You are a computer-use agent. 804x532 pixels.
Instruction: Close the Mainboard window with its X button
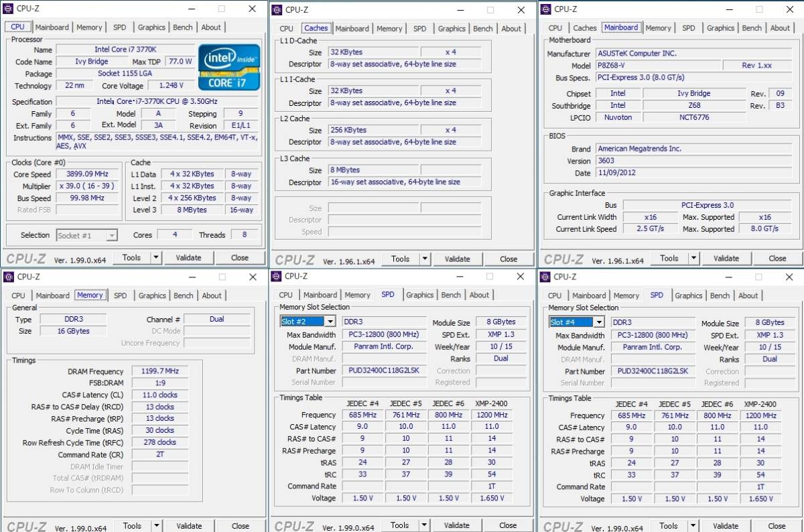(x=789, y=9)
